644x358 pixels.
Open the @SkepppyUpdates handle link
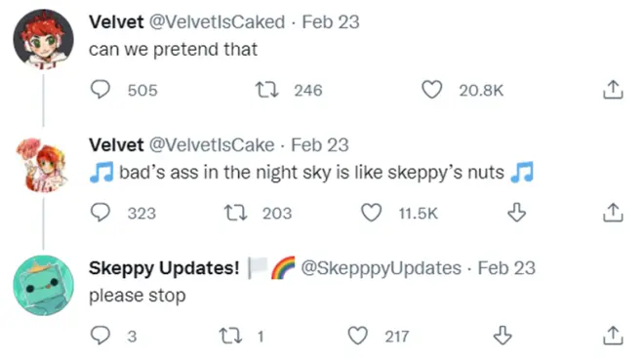pyautogui.click(x=381, y=268)
